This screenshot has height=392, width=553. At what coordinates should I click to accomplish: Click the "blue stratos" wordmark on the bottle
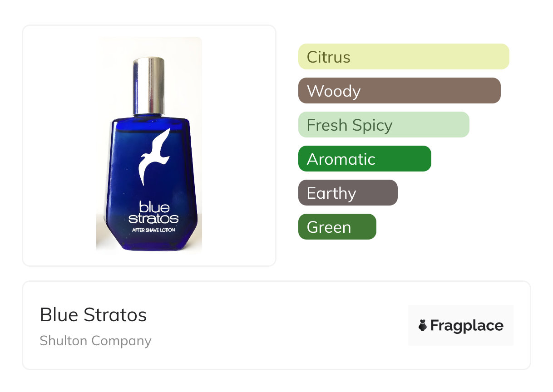click(153, 213)
